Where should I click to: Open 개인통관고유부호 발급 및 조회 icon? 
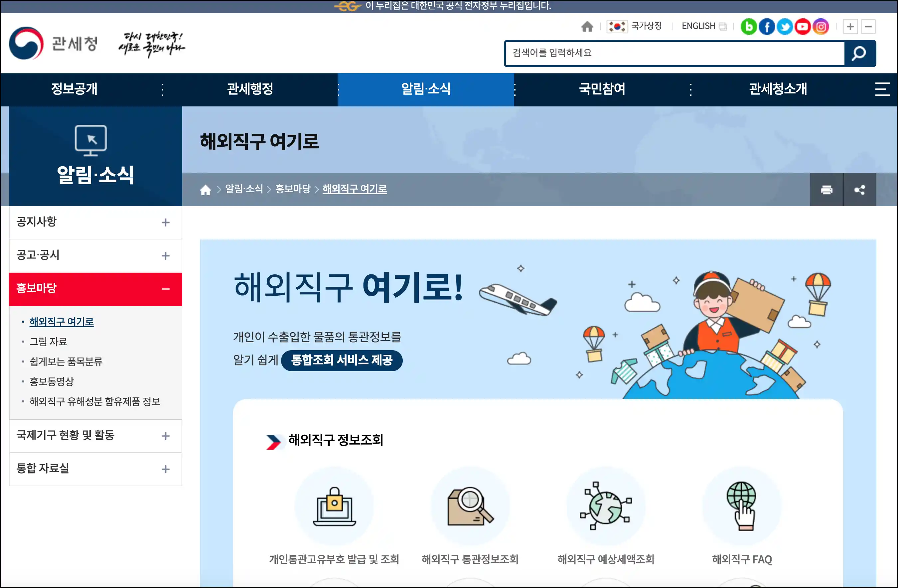click(x=334, y=506)
